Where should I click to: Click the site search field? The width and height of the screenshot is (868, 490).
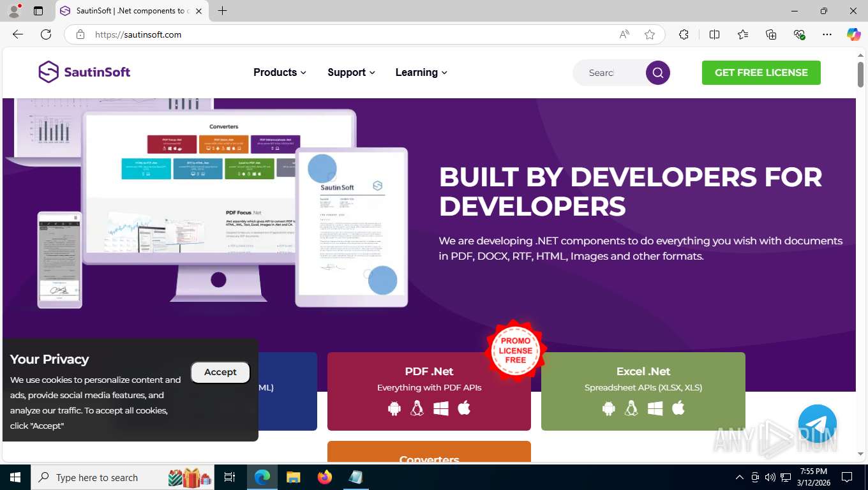pyautogui.click(x=610, y=73)
